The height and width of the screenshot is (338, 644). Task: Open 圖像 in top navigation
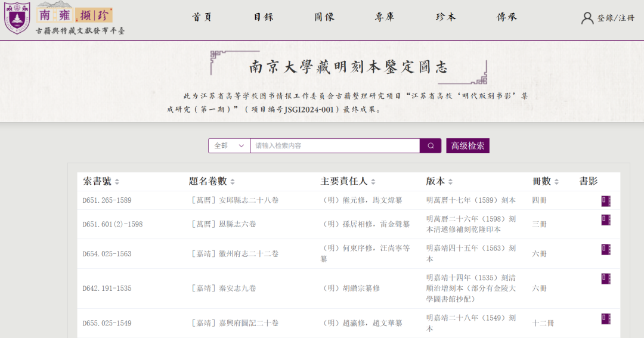pyautogui.click(x=324, y=17)
